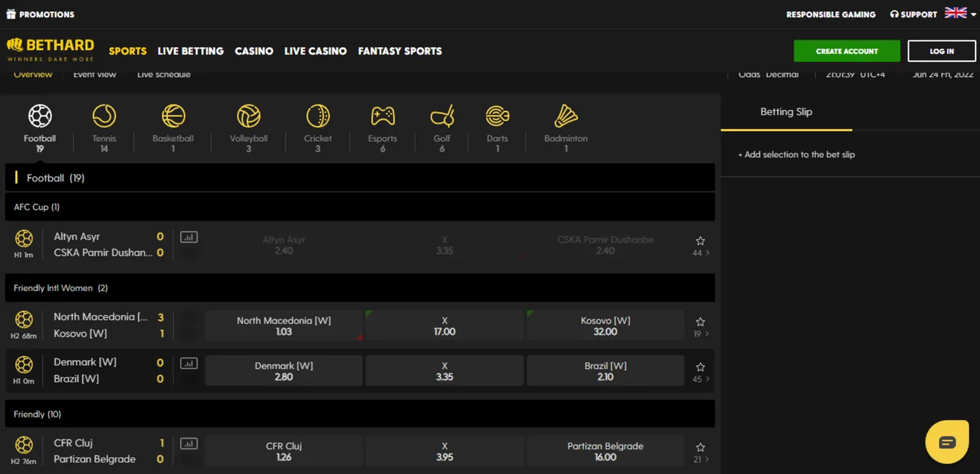980x474 pixels.
Task: Switch to the Overview tab
Action: pos(33,74)
